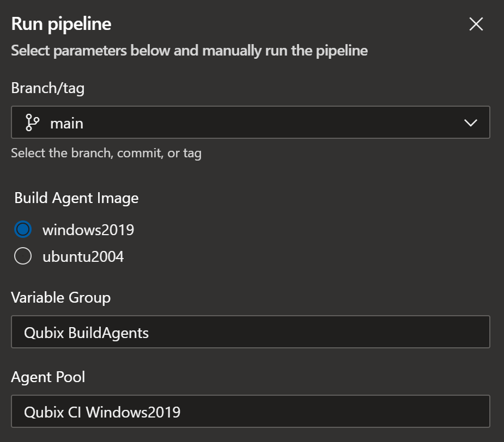Click the Agent Pool field label
Screen dimensions: 504x442
(x=48, y=377)
